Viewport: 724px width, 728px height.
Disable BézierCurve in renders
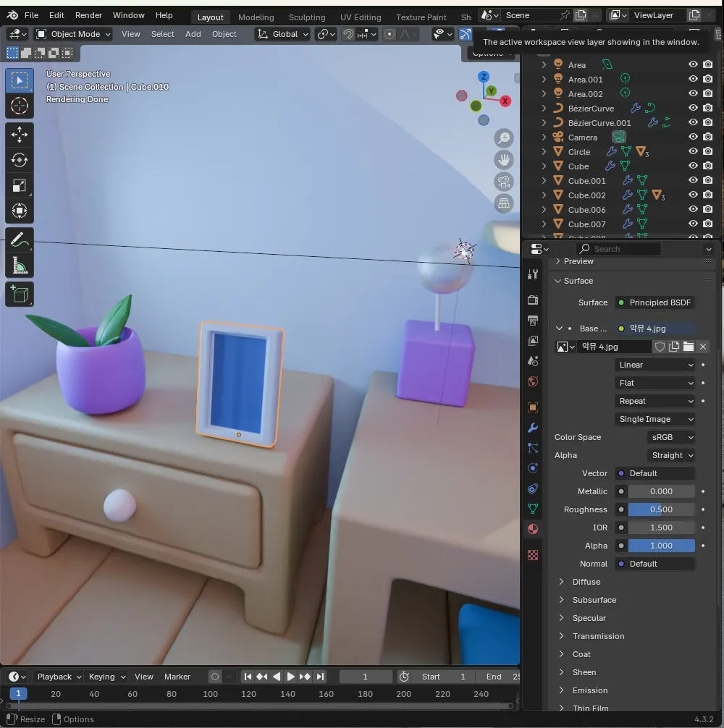point(708,108)
